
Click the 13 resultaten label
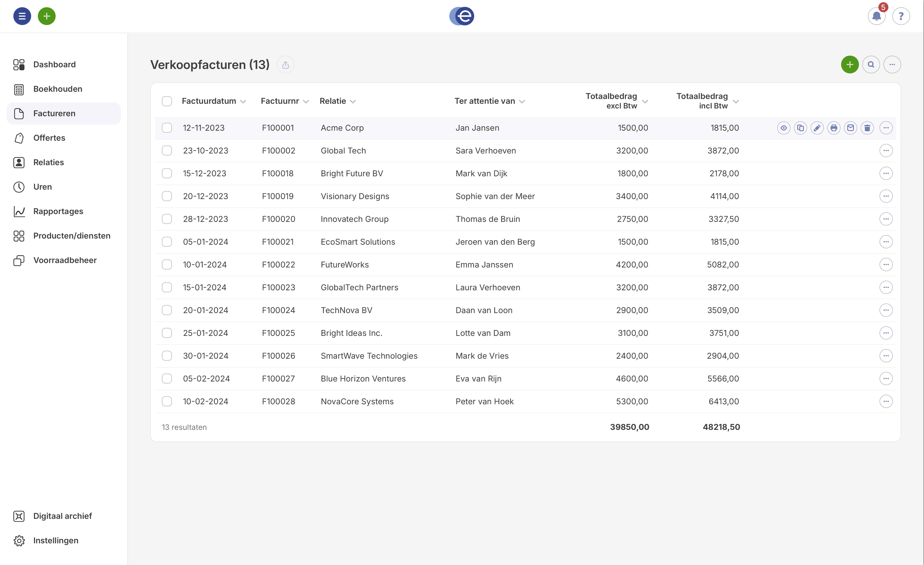pyautogui.click(x=184, y=427)
